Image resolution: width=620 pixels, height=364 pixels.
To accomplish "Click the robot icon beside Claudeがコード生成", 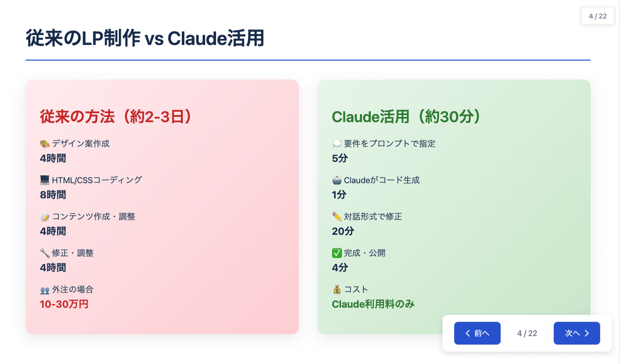I will click(337, 180).
